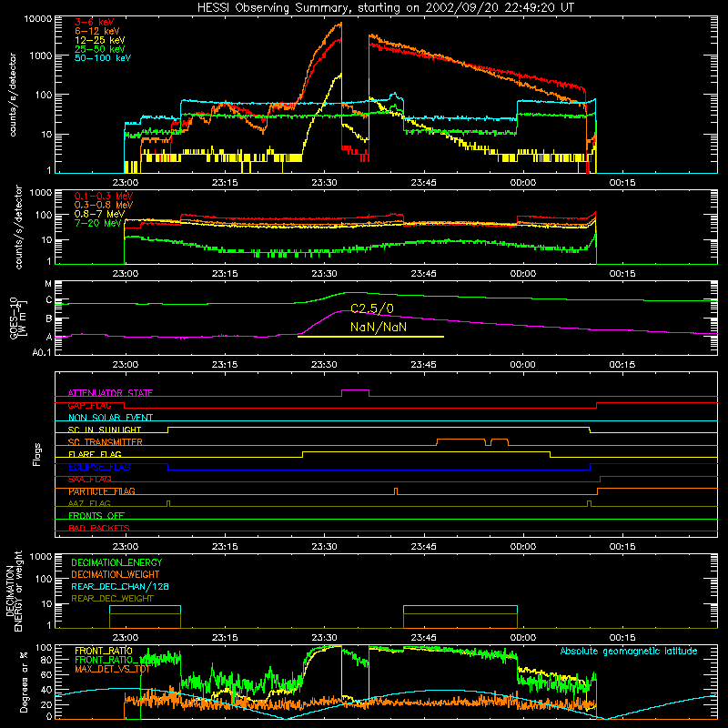Click the orange '0.3-0.8 MeV' legend label
728x728 pixels.
point(104,205)
